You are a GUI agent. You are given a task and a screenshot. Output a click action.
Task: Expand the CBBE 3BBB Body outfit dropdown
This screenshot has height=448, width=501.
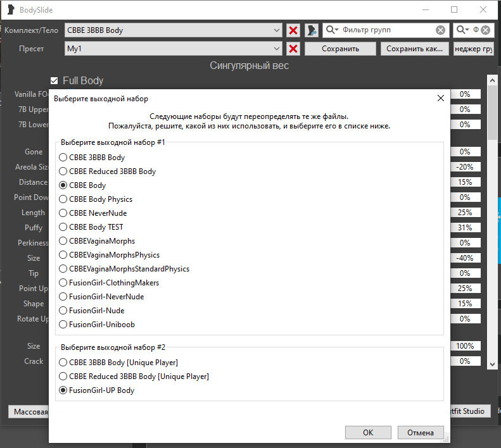point(276,30)
